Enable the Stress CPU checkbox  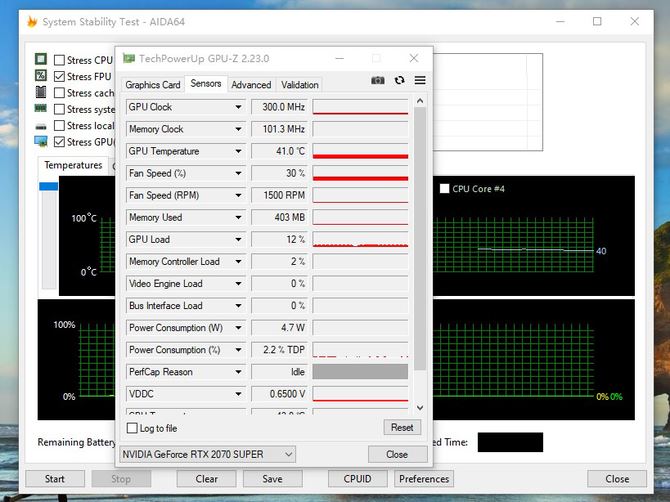pyautogui.click(x=59, y=60)
